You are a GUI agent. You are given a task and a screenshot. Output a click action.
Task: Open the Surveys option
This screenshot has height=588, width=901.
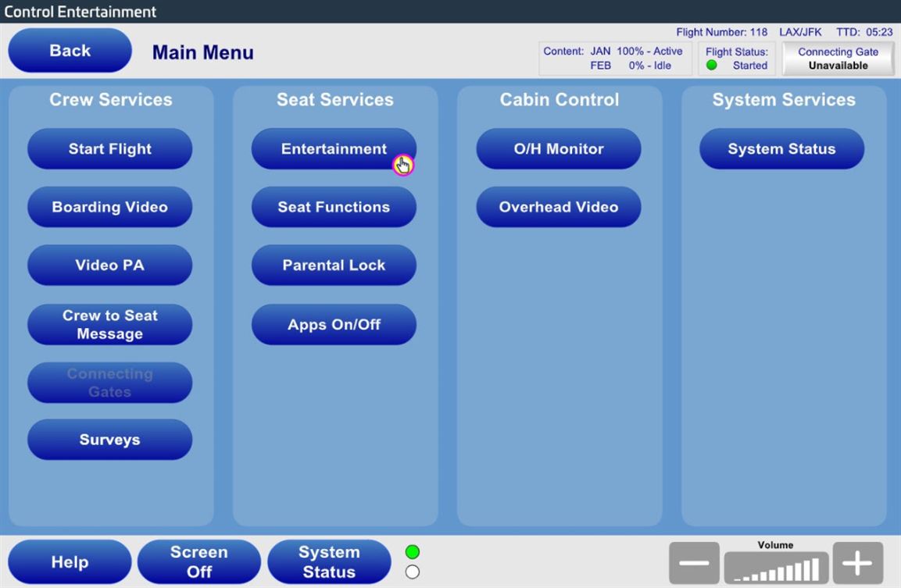point(109,440)
